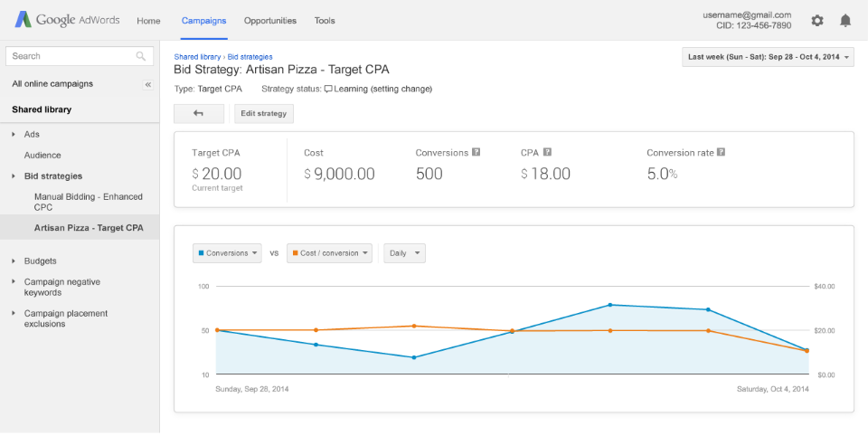The width and height of the screenshot is (868, 436).
Task: Click the search magnifier icon
Action: [141, 56]
